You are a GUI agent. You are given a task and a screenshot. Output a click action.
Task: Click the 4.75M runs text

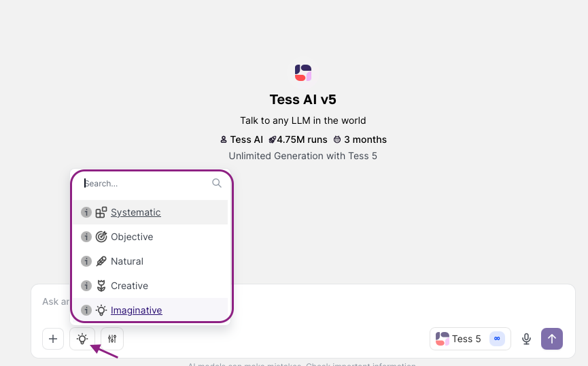(302, 139)
